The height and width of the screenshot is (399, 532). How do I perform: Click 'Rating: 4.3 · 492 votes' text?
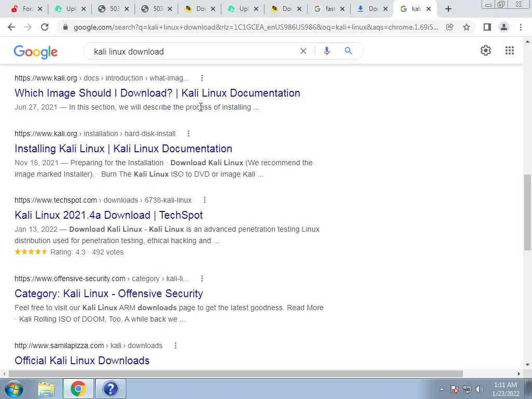(87, 252)
